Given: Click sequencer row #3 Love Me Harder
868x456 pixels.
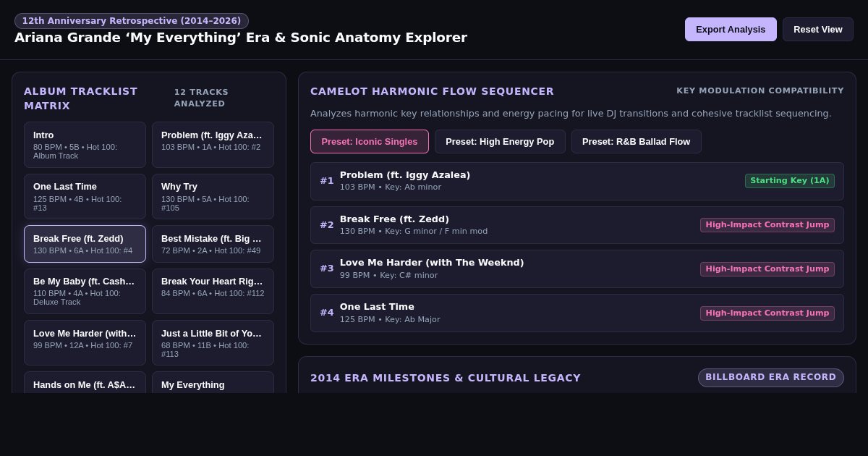Looking at the screenshot, I should pos(577,269).
